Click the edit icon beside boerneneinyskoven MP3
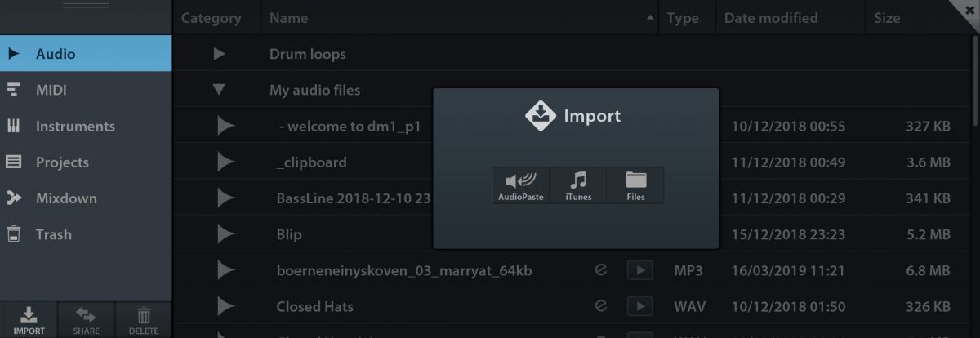Viewport: 980px width, 338px height. point(602,270)
